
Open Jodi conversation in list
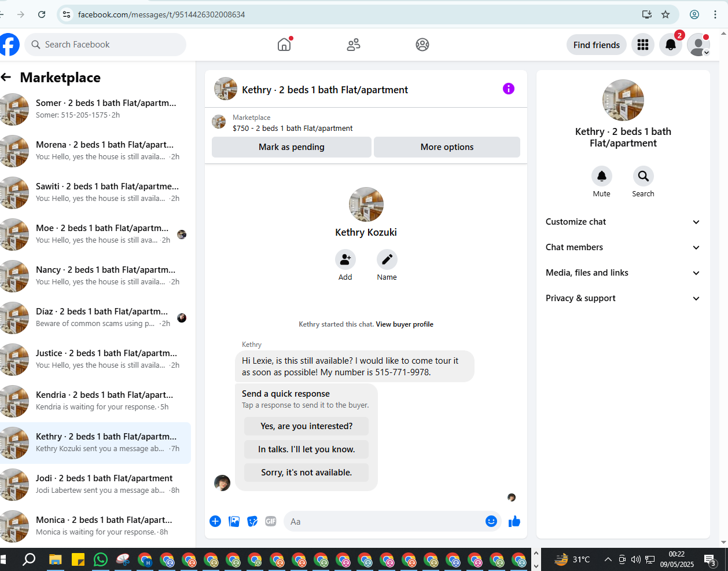[95, 484]
